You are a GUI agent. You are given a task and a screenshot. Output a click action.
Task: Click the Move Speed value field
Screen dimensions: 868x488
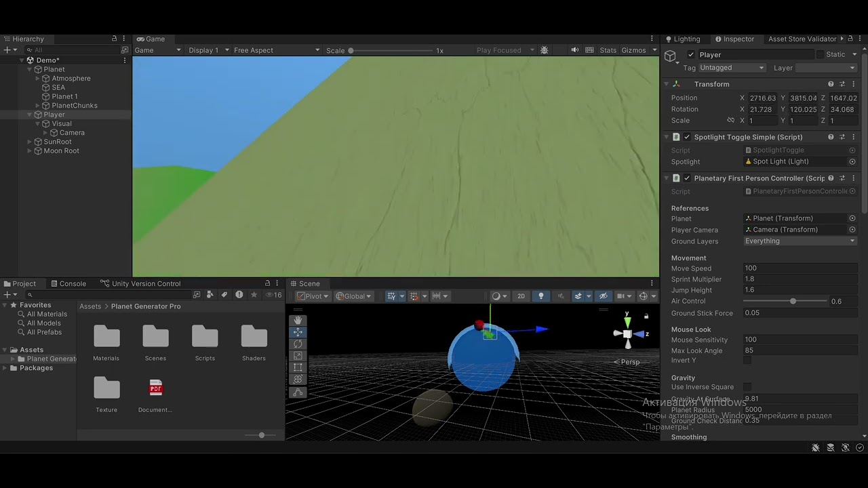[x=800, y=268]
